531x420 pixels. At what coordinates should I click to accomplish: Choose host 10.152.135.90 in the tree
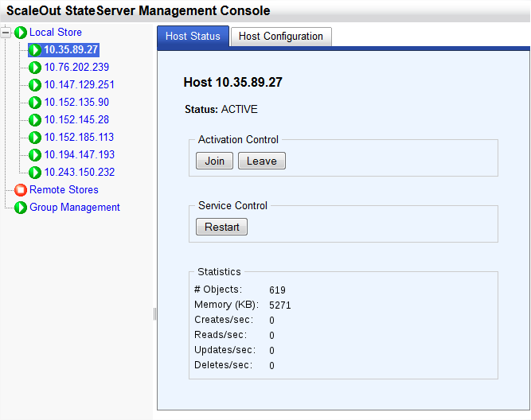76,102
